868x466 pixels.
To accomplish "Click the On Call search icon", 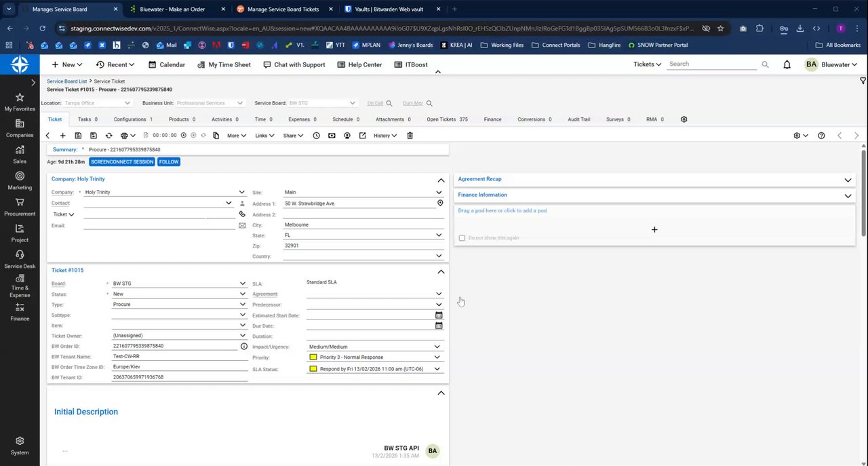I will pos(389,103).
